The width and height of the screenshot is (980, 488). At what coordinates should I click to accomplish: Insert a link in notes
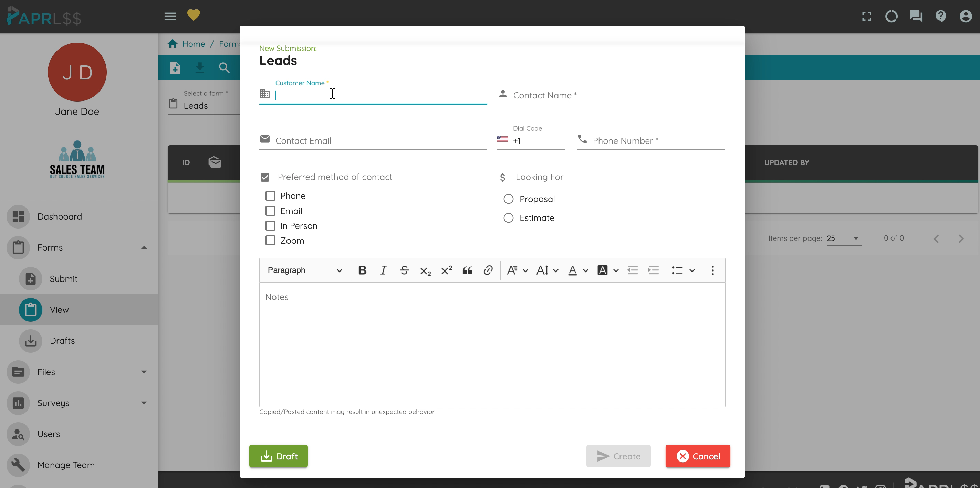click(x=488, y=270)
